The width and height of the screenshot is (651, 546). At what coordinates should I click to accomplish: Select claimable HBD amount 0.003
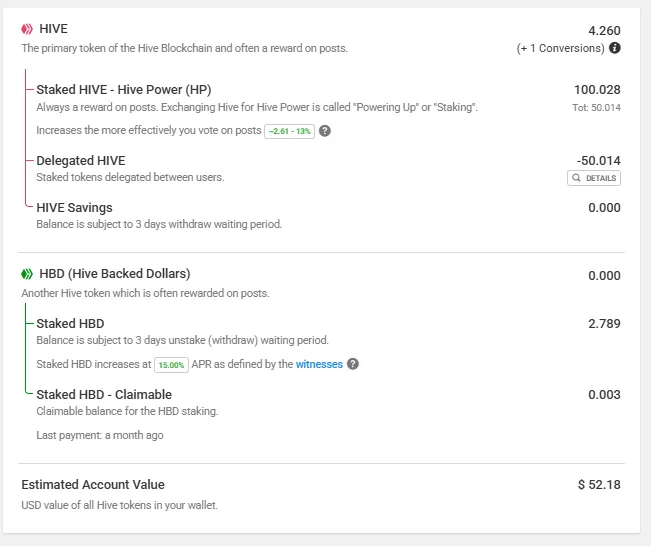pyautogui.click(x=604, y=395)
